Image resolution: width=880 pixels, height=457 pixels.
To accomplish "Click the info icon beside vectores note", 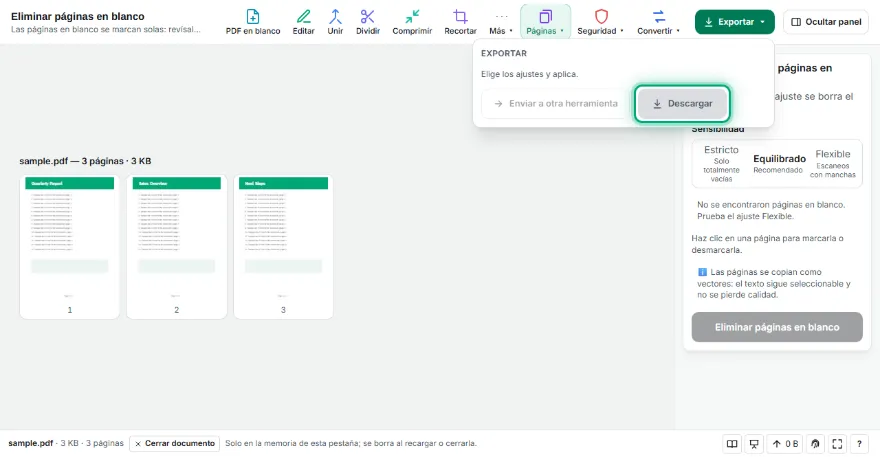I will (702, 272).
